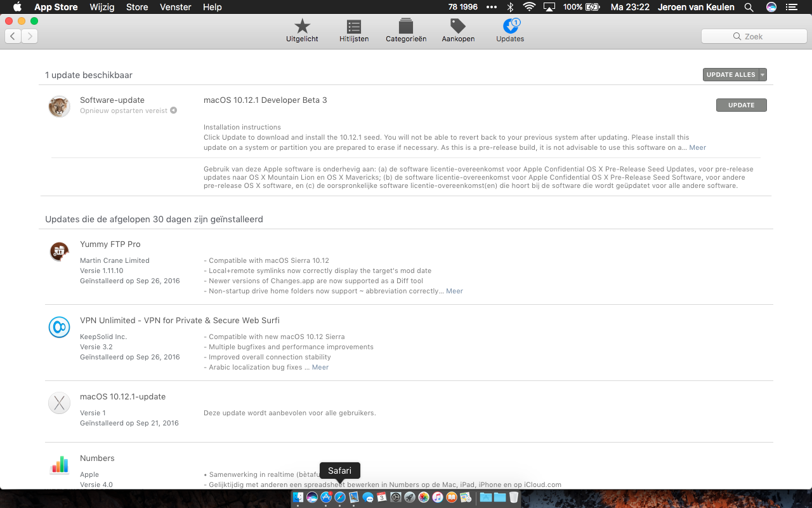Viewport: 812px width, 508px height.
Task: Expand Meer link for Yummy FTP Pro
Action: click(454, 291)
